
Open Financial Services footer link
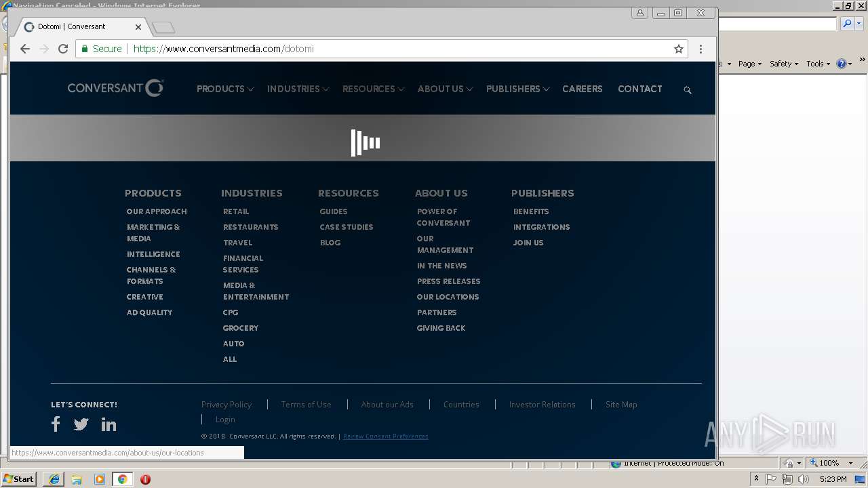[x=243, y=264]
